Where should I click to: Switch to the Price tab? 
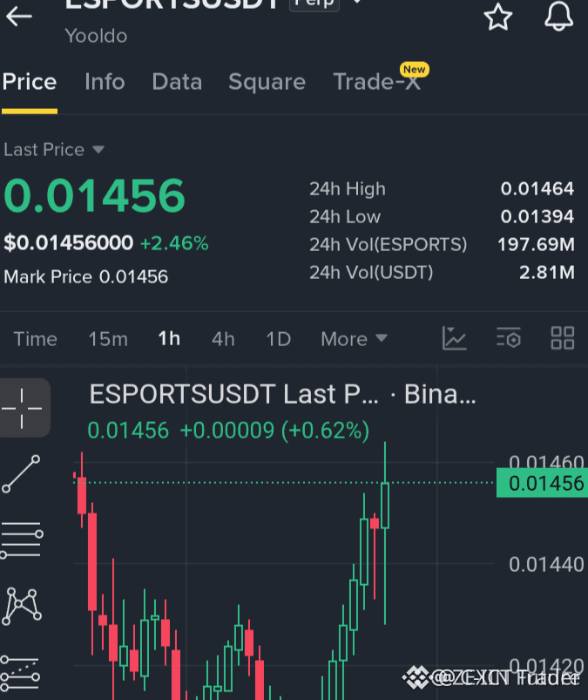[x=30, y=82]
